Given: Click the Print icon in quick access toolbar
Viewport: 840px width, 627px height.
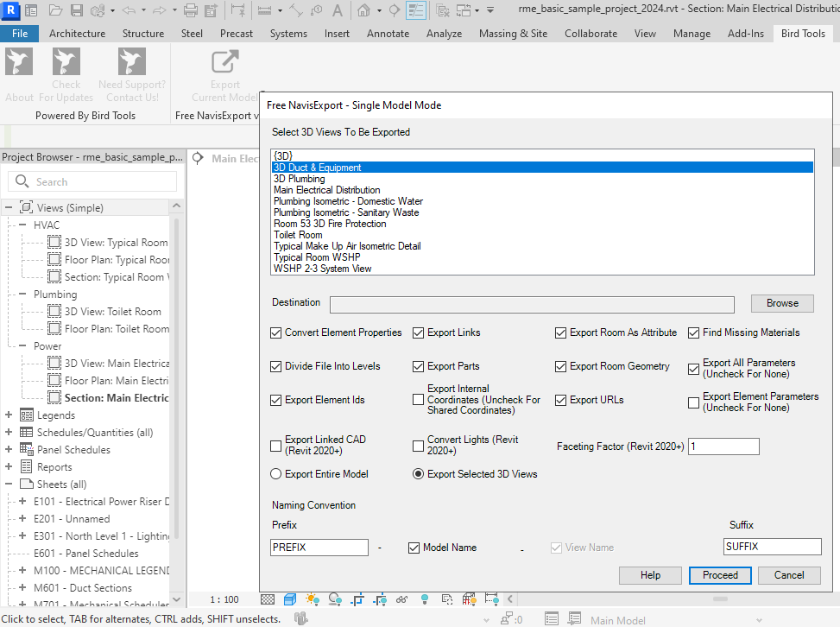Looking at the screenshot, I should (x=190, y=11).
